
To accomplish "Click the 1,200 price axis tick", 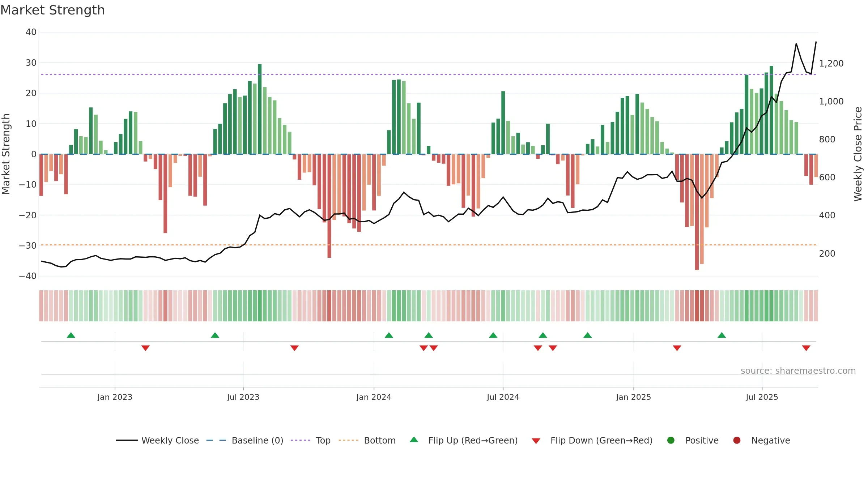I will click(831, 64).
